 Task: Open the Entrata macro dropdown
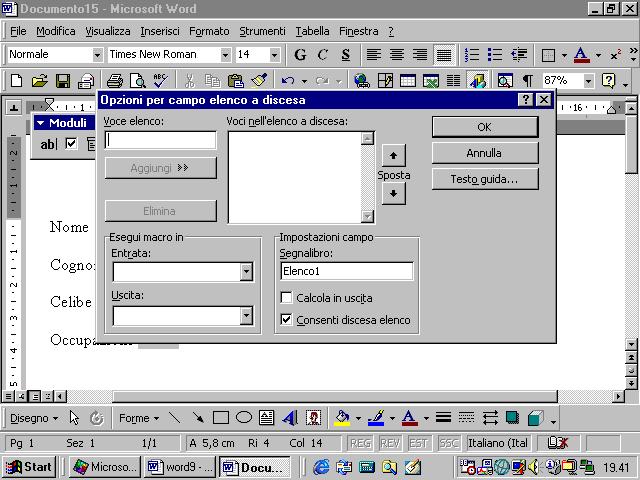246,272
